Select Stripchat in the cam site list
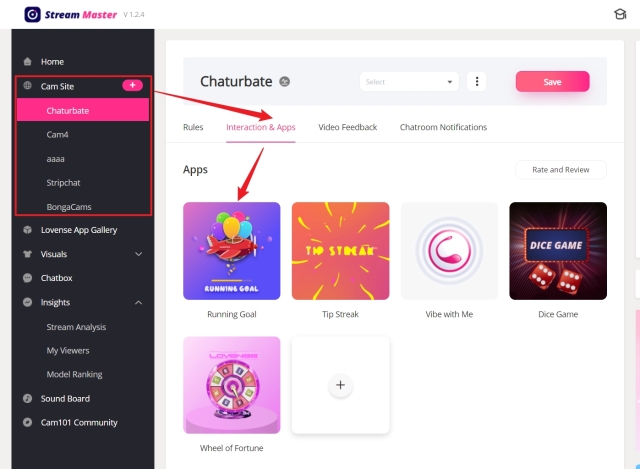Image resolution: width=640 pixels, height=469 pixels. click(x=63, y=183)
